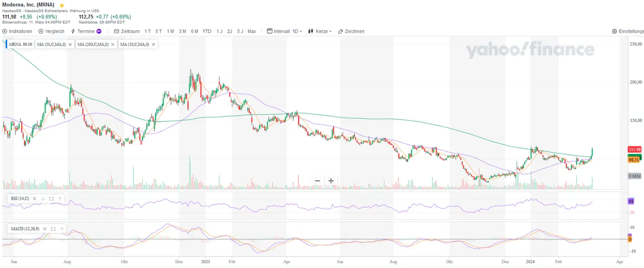Expand the Intervall 1D dropdown

pos(285,31)
